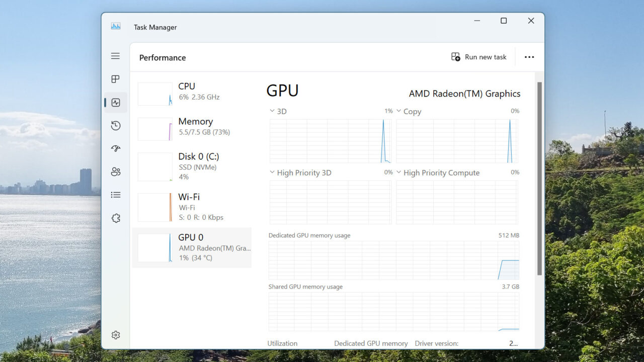Open the High Priority Compute engine dropdown
Image resolution: width=644 pixels, height=362 pixels.
coord(398,172)
